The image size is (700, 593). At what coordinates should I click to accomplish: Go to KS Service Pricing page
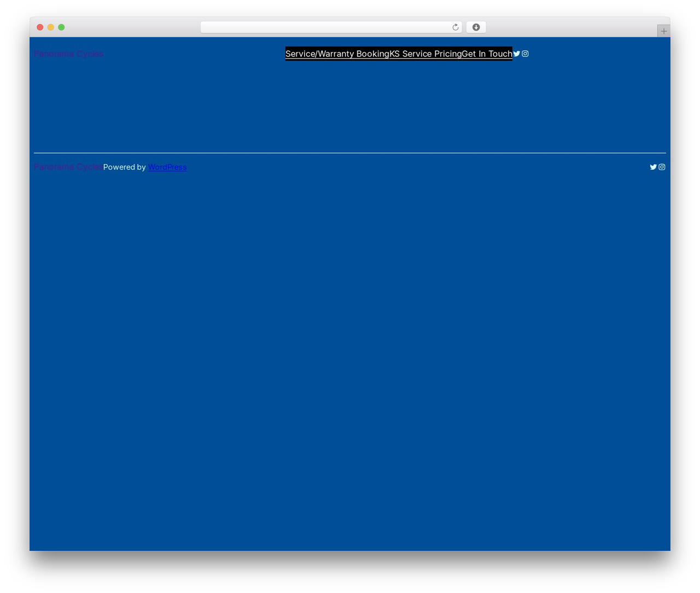tap(425, 54)
